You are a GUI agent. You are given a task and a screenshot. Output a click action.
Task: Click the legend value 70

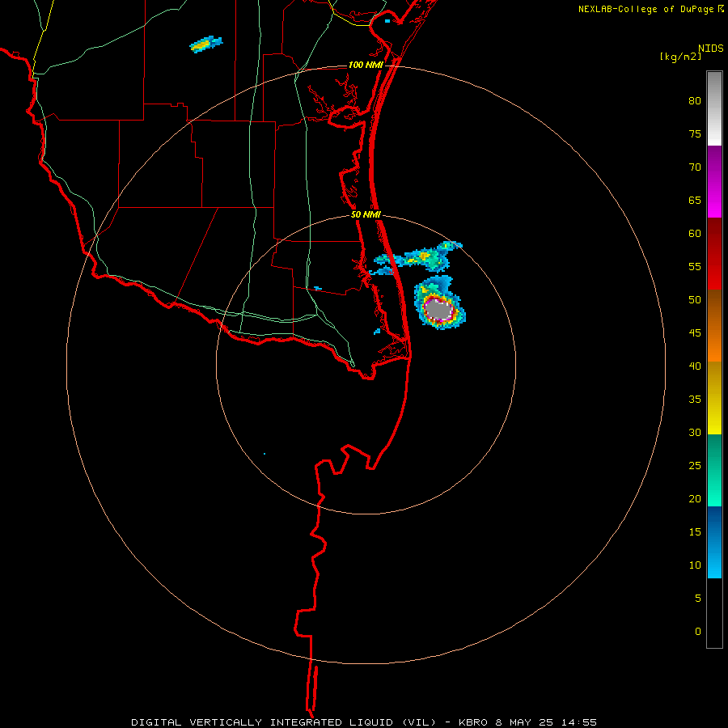(695, 167)
